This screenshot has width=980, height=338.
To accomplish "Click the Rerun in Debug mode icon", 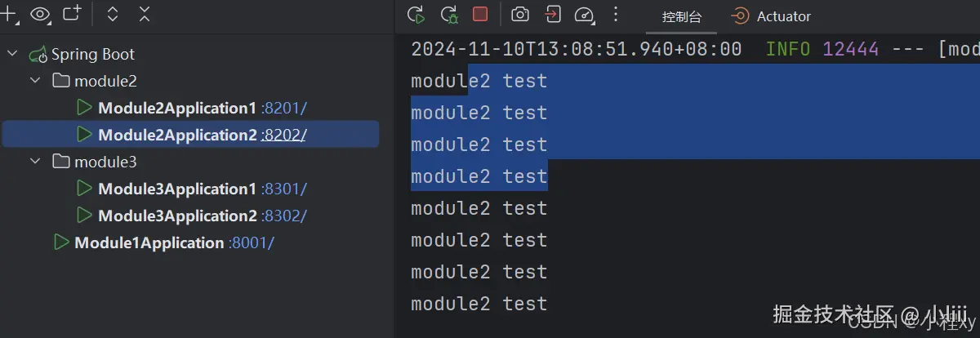I will click(448, 15).
